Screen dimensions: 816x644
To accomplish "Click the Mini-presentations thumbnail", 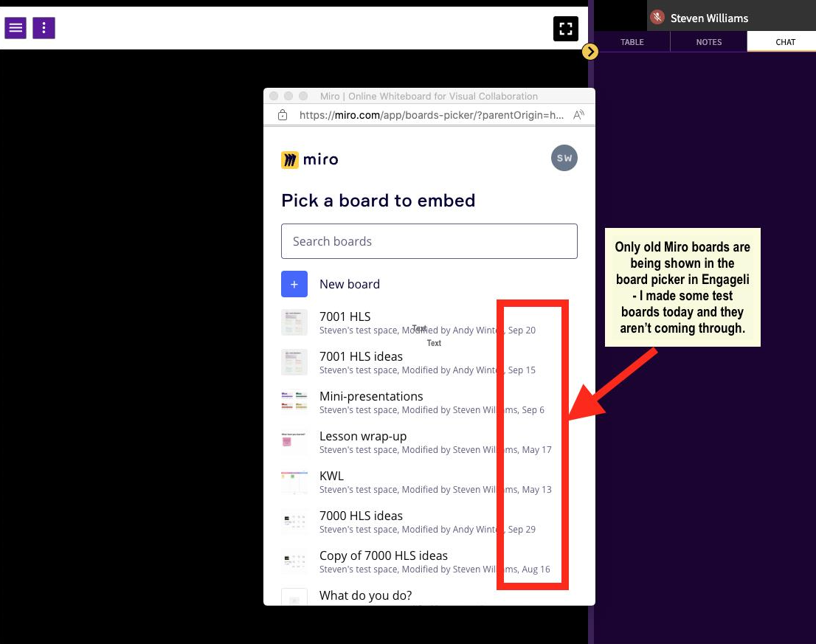I will tap(294, 402).
